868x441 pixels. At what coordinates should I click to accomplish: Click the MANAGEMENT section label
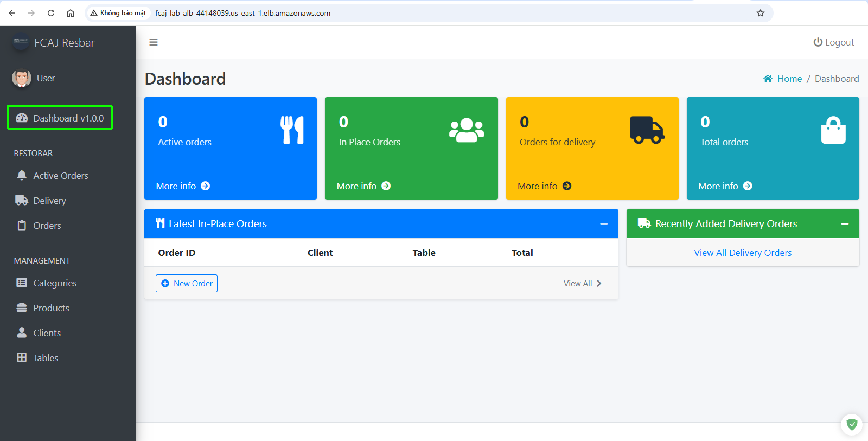click(x=42, y=261)
